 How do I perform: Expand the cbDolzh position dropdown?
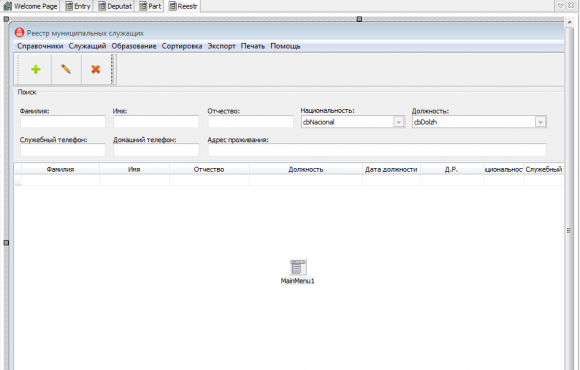(x=540, y=122)
